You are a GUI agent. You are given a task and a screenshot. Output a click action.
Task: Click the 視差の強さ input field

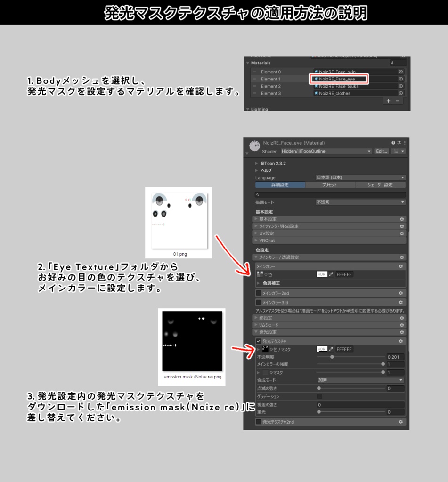[x=359, y=405]
